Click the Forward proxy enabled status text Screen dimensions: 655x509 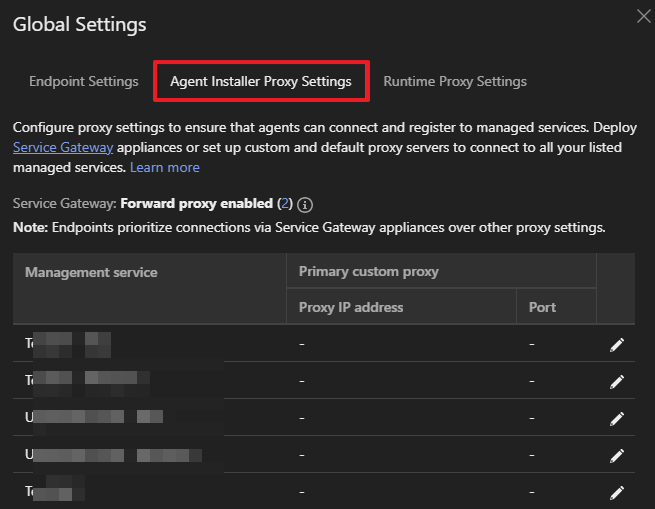pyautogui.click(x=196, y=204)
